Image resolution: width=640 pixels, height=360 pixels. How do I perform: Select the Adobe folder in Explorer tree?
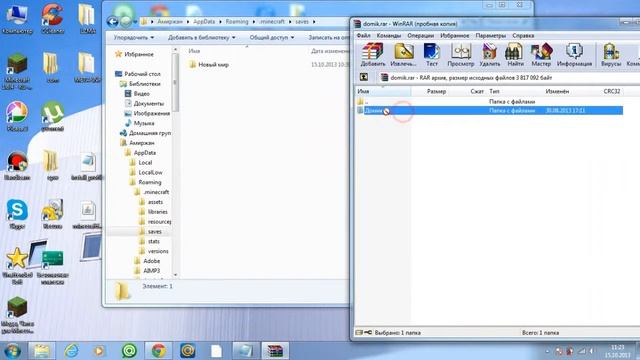click(x=147, y=261)
